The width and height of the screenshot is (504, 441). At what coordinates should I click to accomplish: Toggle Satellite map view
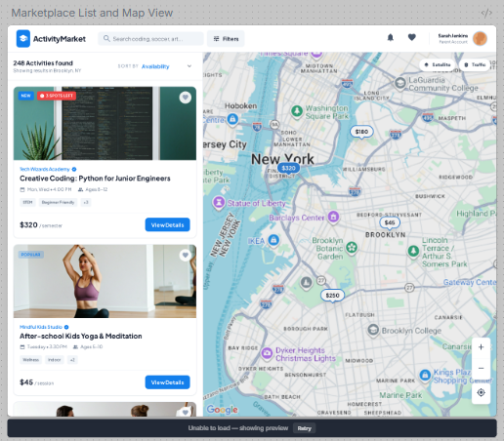(438, 64)
